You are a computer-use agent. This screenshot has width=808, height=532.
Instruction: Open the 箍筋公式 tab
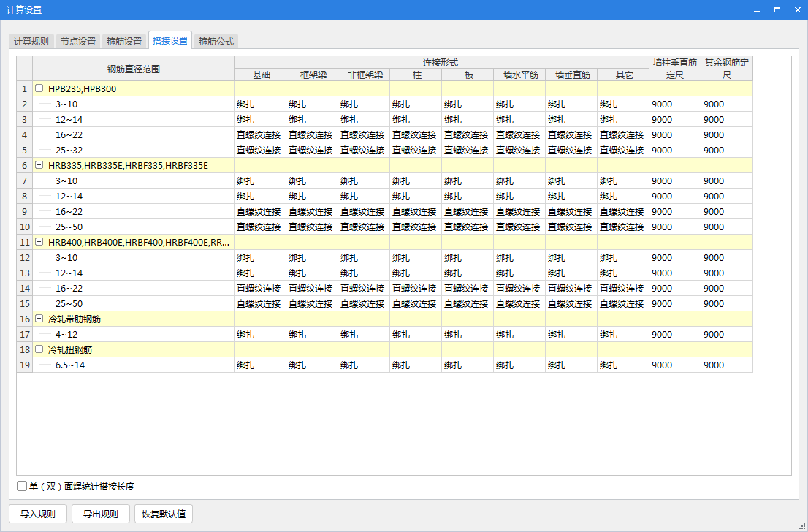pos(216,41)
